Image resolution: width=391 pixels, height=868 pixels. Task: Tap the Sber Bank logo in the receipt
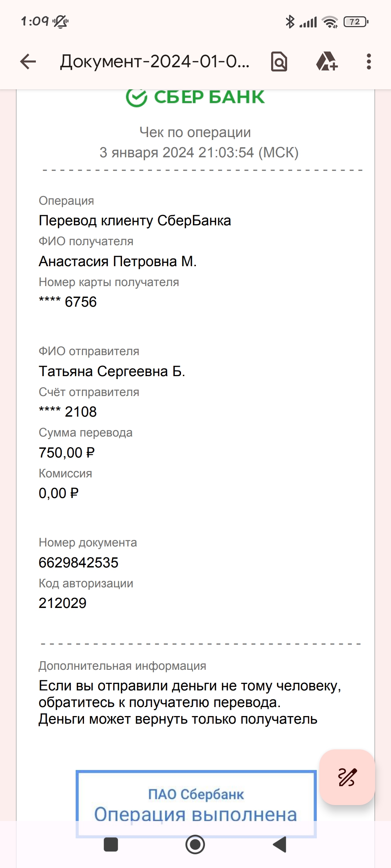point(195,98)
